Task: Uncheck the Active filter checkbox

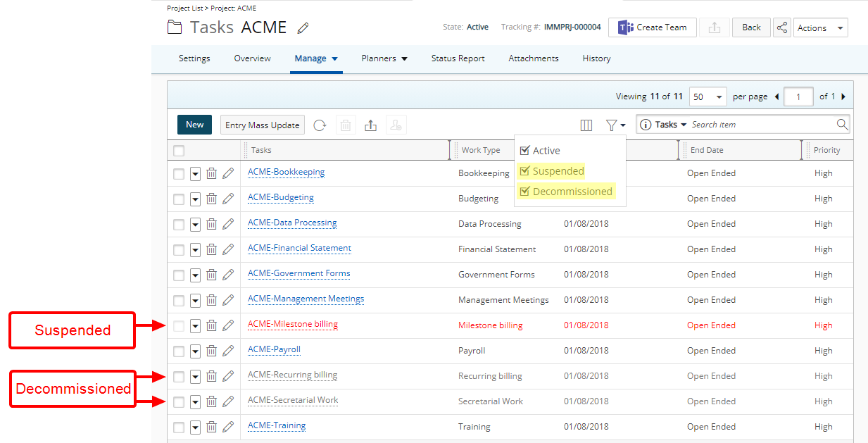Action: 524,151
